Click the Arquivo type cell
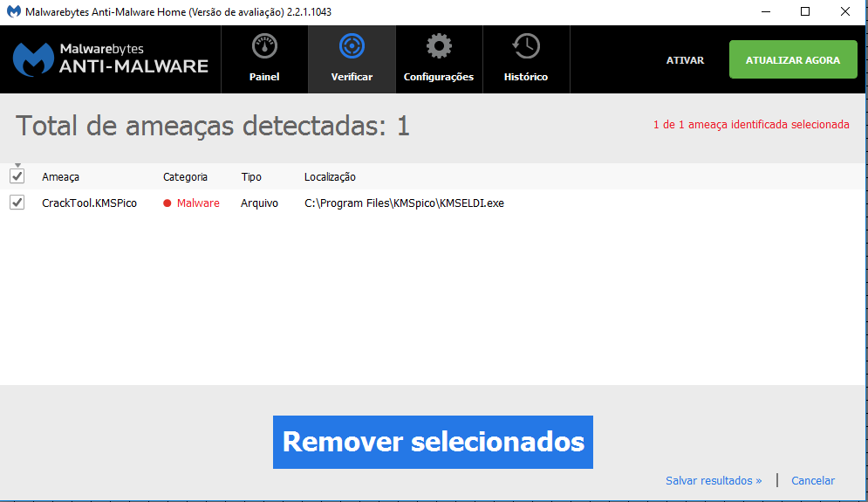This screenshot has height=502, width=868. tap(259, 203)
